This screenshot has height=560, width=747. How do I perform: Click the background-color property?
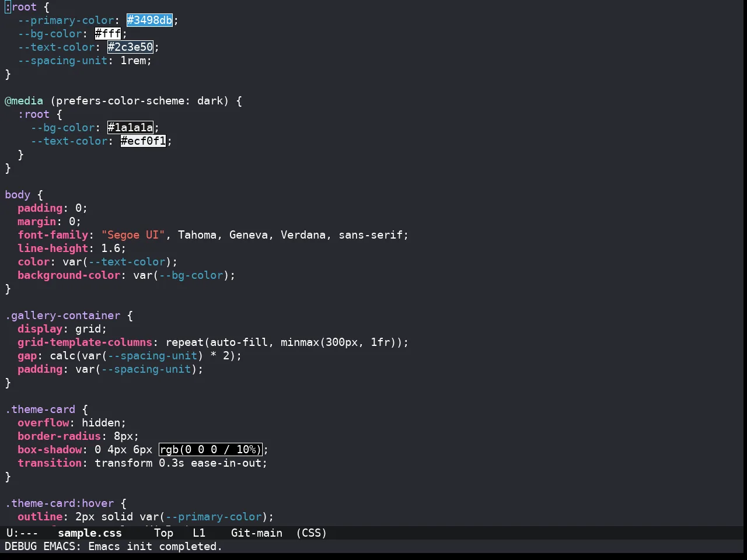(69, 275)
